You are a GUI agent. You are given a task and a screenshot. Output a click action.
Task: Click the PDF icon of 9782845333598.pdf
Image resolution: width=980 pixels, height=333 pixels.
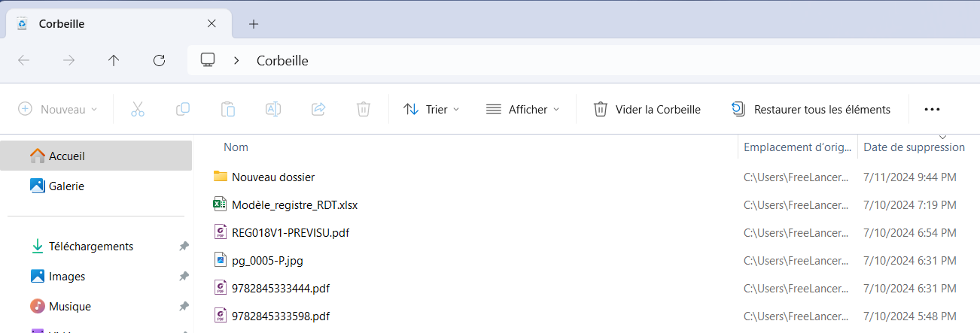point(221,316)
